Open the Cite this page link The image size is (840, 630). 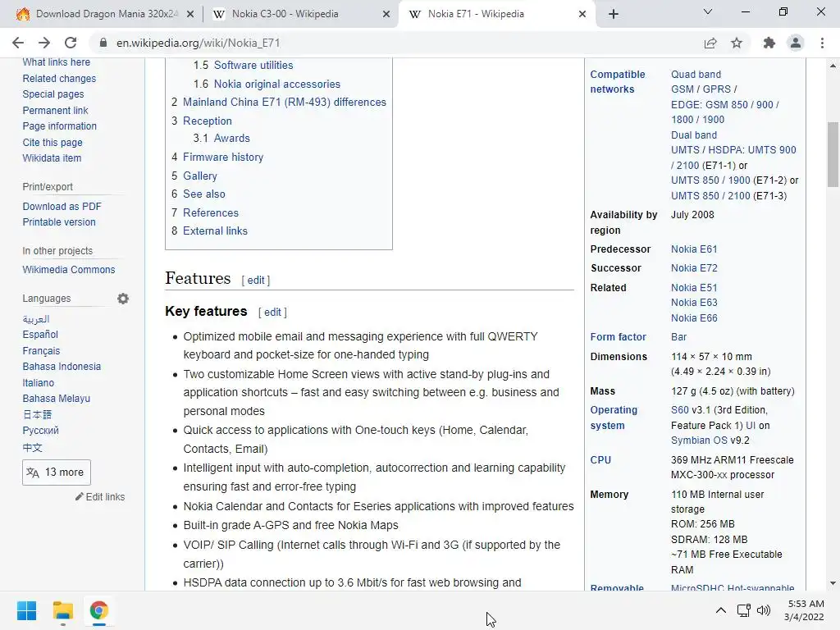[x=52, y=143]
